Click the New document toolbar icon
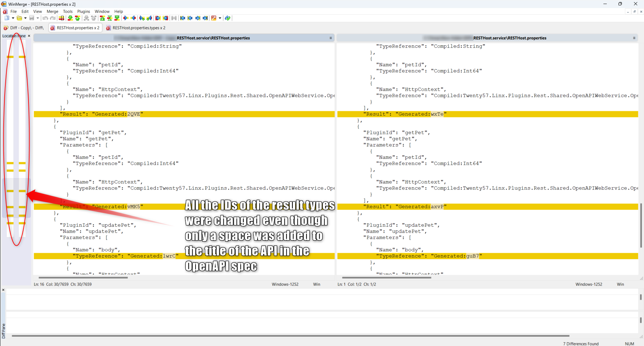This screenshot has height=346, width=644. (x=7, y=18)
